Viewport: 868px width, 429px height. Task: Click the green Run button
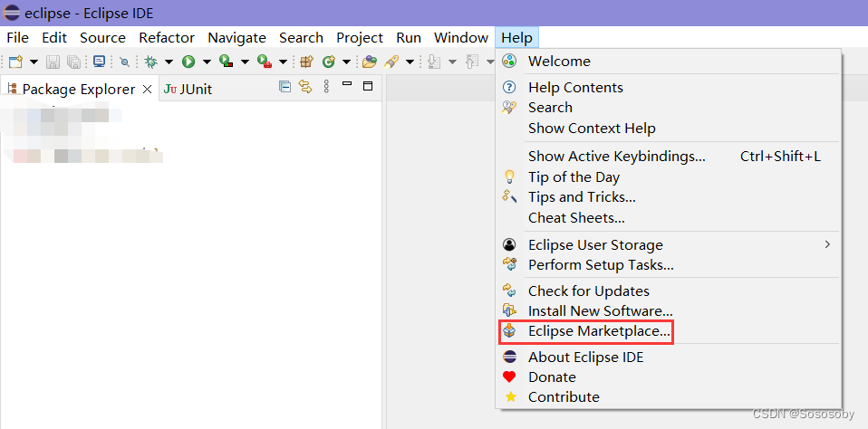188,62
